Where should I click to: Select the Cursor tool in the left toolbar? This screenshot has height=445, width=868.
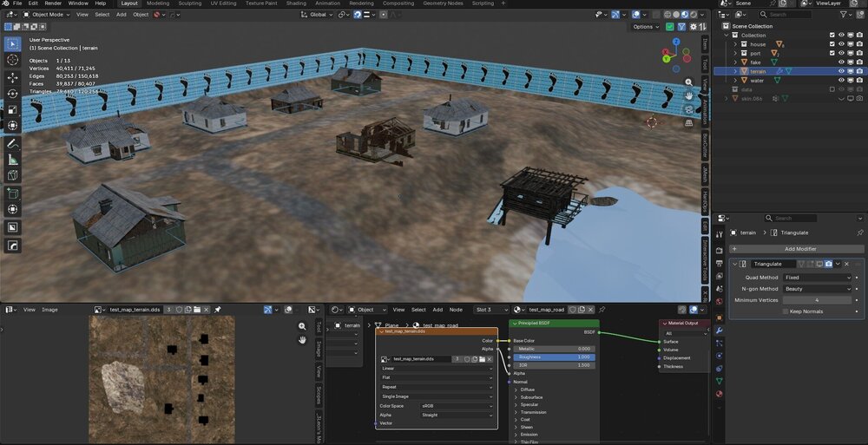(x=13, y=60)
